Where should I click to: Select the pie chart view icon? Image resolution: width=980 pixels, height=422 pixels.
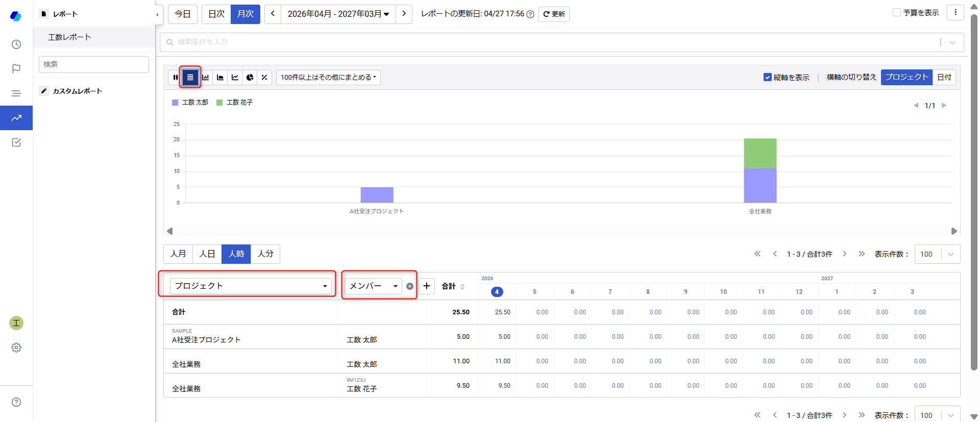(250, 78)
